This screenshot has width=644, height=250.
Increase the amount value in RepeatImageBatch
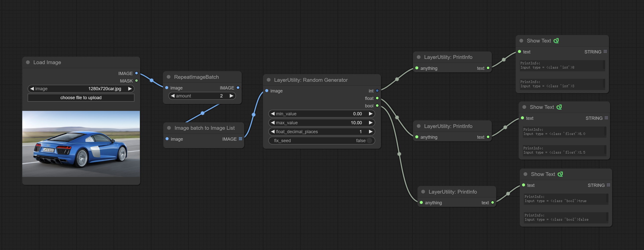[231, 96]
